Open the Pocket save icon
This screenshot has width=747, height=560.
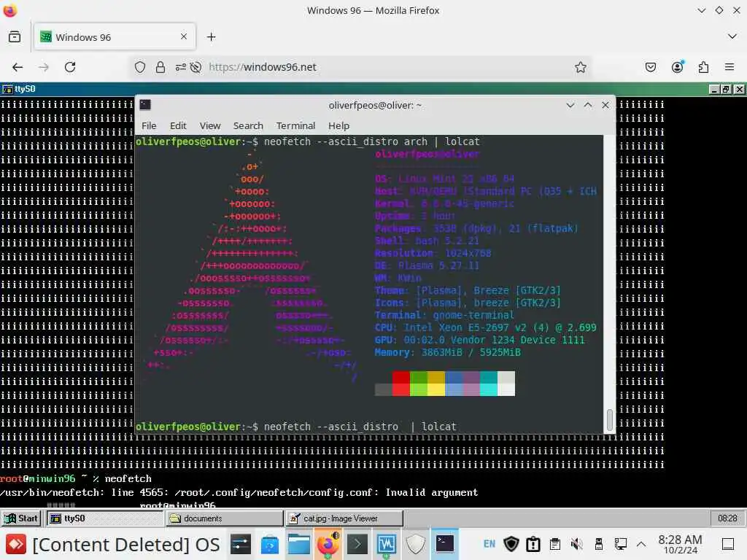click(x=650, y=67)
